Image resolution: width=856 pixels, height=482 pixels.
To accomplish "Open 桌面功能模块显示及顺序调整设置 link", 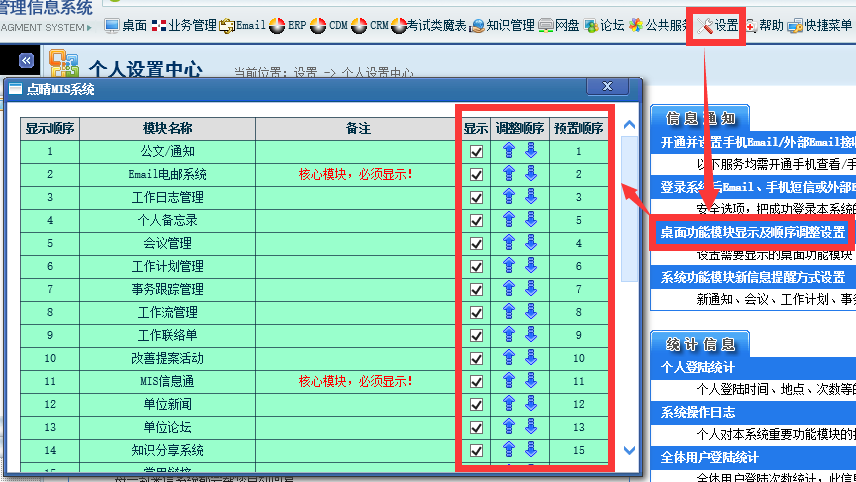I will pyautogui.click(x=753, y=232).
